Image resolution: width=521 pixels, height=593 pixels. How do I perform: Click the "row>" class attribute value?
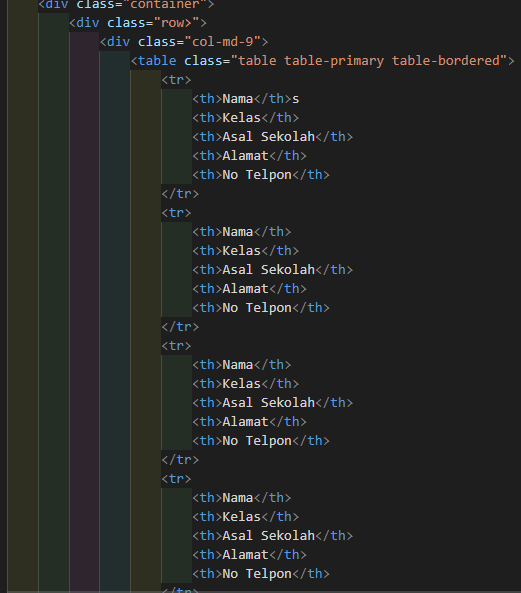point(177,23)
